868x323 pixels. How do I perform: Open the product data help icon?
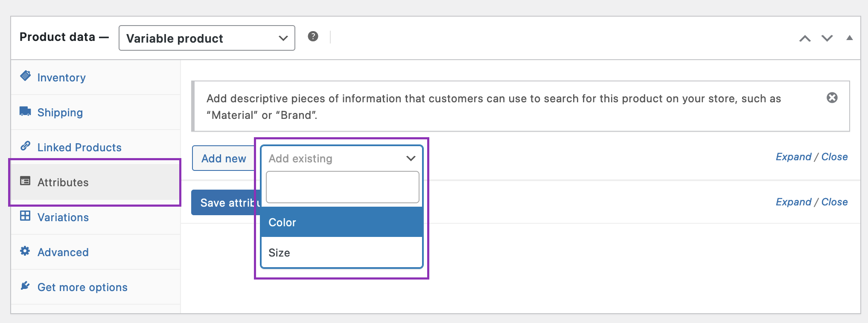point(313,37)
